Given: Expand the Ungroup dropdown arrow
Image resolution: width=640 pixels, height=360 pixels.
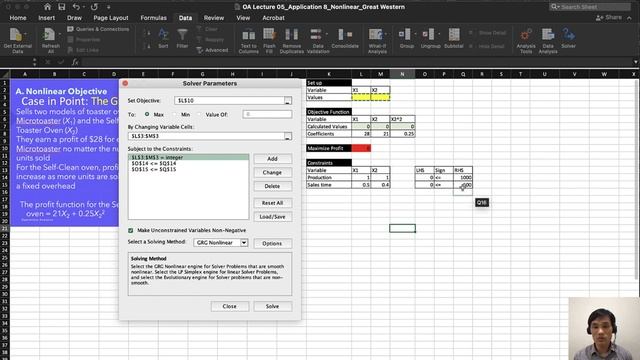Looking at the screenshot, I should 440,34.
